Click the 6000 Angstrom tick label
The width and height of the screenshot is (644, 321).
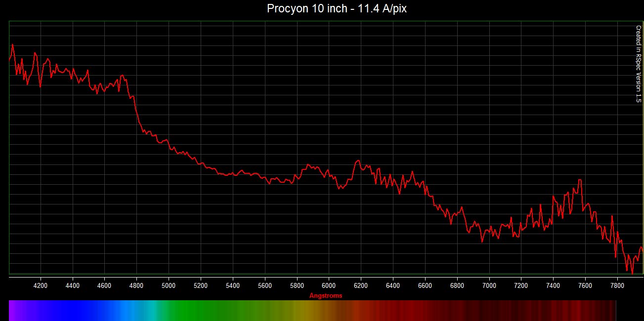click(329, 285)
